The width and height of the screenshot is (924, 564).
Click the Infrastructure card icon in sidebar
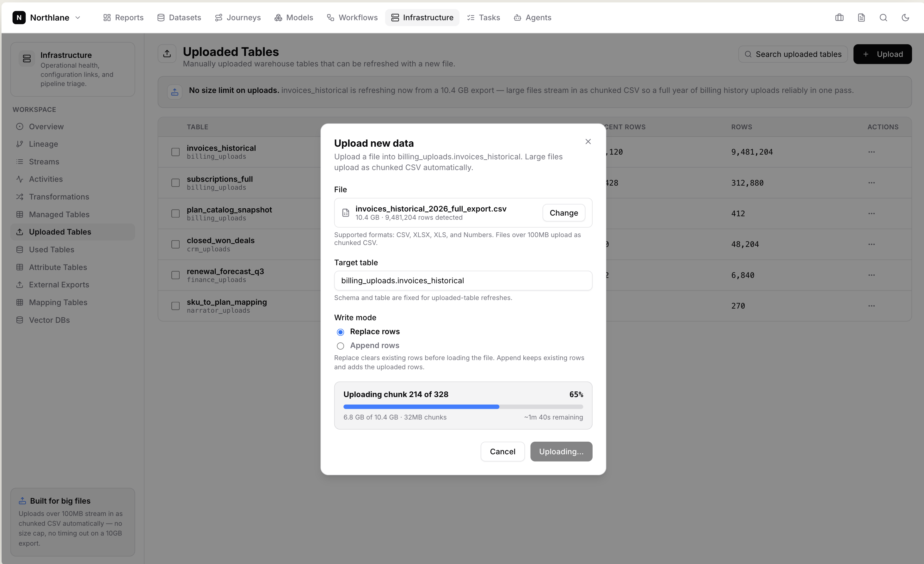click(x=27, y=58)
